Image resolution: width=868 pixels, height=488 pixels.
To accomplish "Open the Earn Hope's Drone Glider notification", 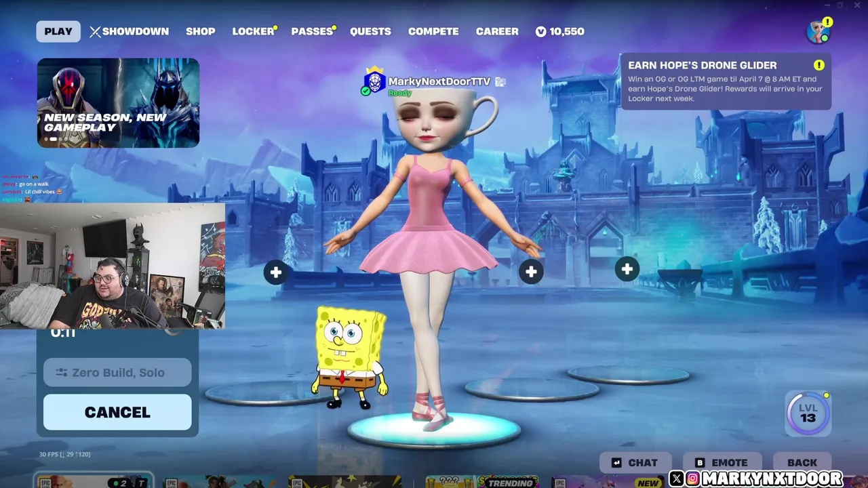I will click(x=726, y=82).
